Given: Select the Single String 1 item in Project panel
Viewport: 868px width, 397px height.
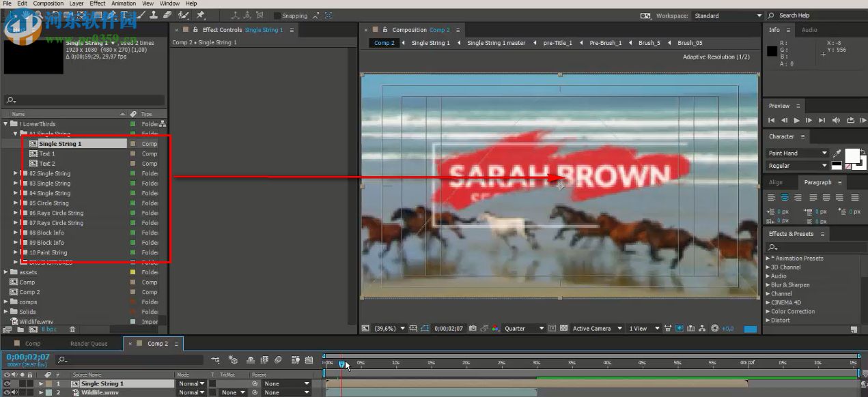Looking at the screenshot, I should pyautogui.click(x=61, y=143).
